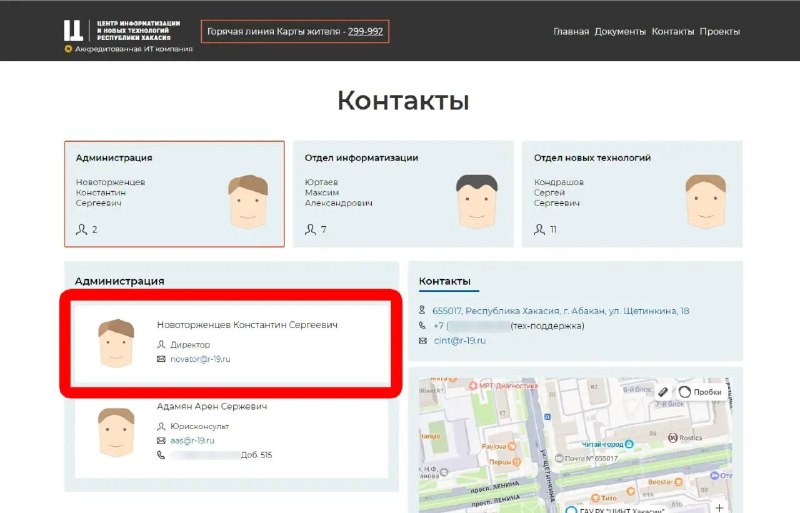
Task: Click Перцы marker on map
Action: click(x=517, y=462)
